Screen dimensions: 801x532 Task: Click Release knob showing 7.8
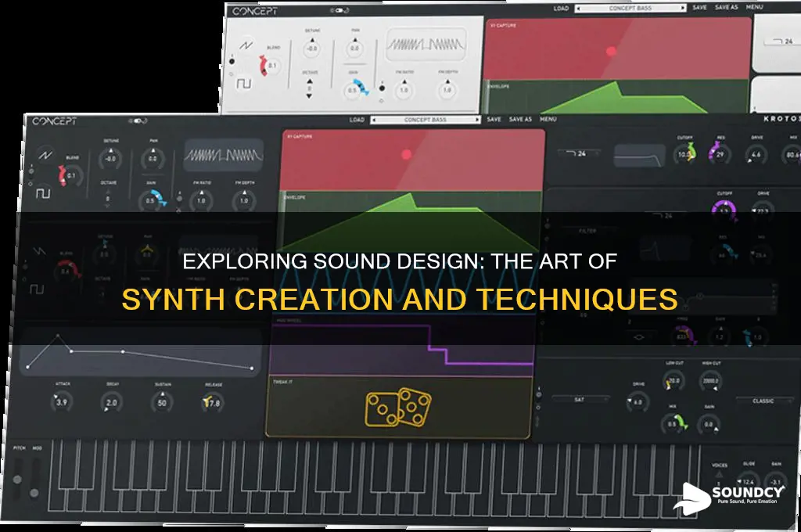pyautogui.click(x=213, y=403)
